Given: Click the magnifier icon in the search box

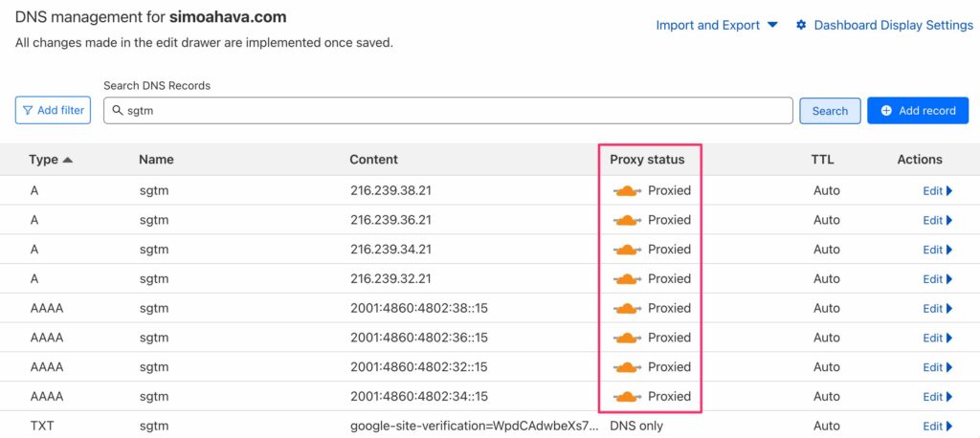Looking at the screenshot, I should (117, 111).
